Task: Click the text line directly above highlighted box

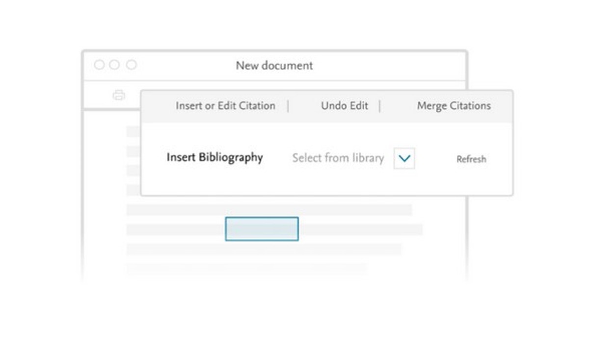Action: click(269, 210)
